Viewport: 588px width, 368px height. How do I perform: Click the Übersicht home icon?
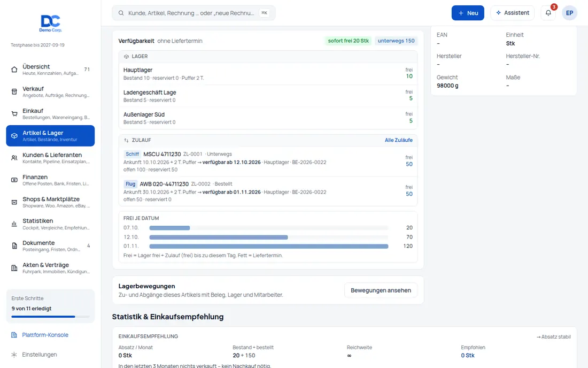click(x=14, y=70)
